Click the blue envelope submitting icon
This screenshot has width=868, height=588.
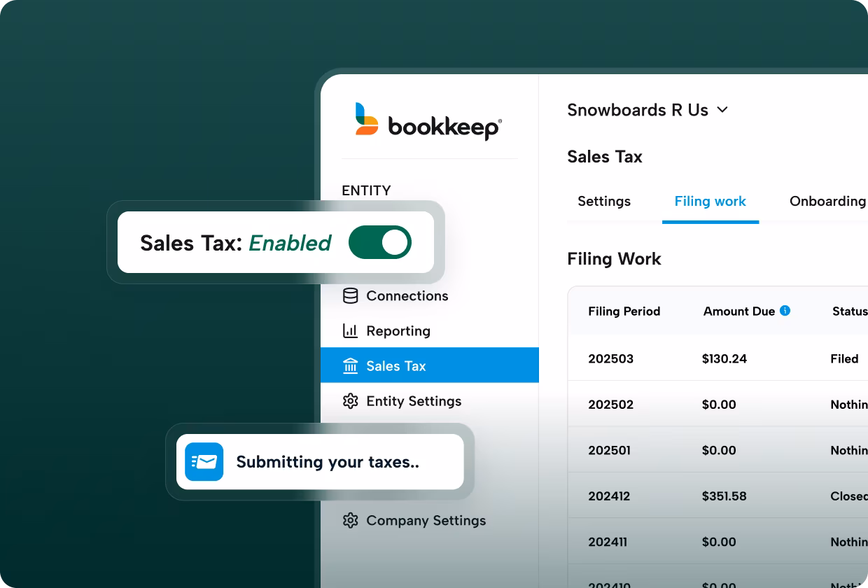pos(204,462)
